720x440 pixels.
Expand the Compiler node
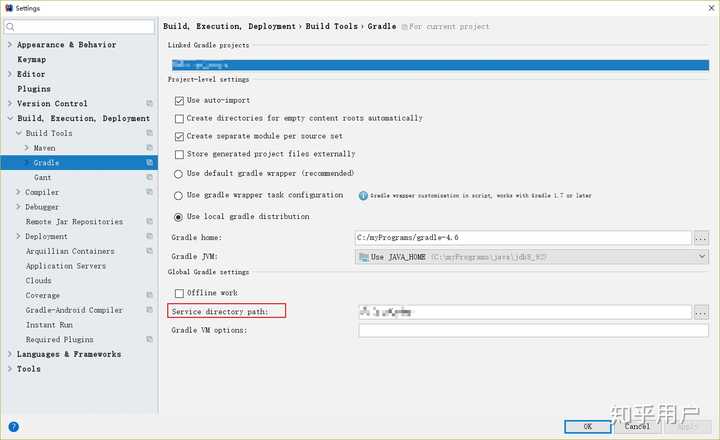click(18, 192)
